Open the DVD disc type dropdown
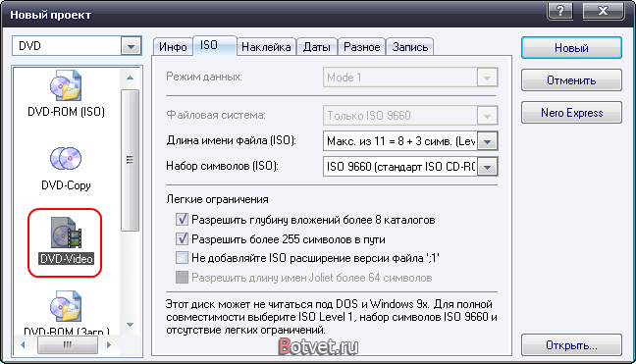This screenshot has width=636, height=364. point(131,46)
